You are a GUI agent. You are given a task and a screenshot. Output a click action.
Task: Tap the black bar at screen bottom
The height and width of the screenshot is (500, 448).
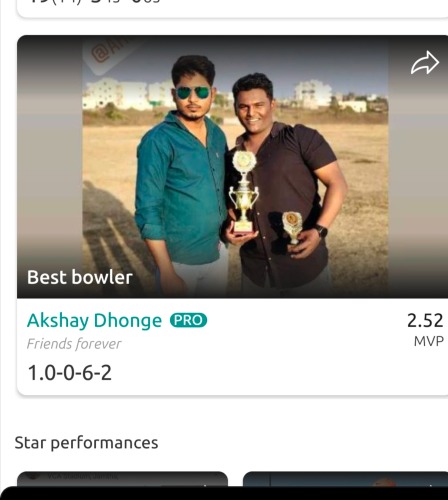pos(224,493)
